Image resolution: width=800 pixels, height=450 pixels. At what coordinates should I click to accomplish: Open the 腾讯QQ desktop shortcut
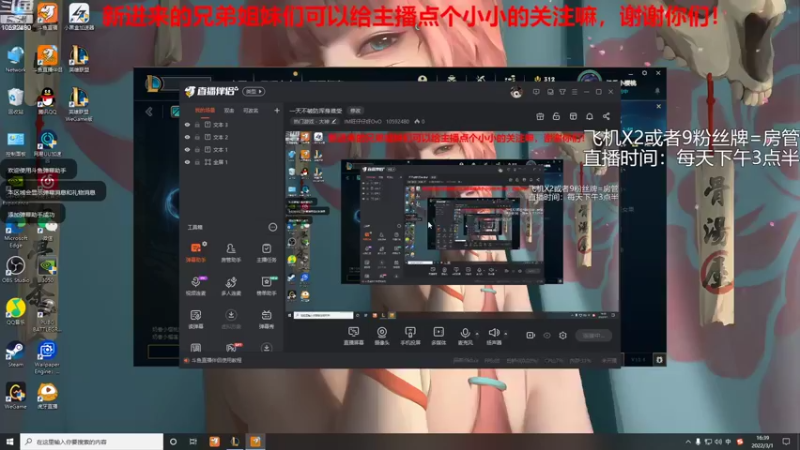pyautogui.click(x=47, y=101)
